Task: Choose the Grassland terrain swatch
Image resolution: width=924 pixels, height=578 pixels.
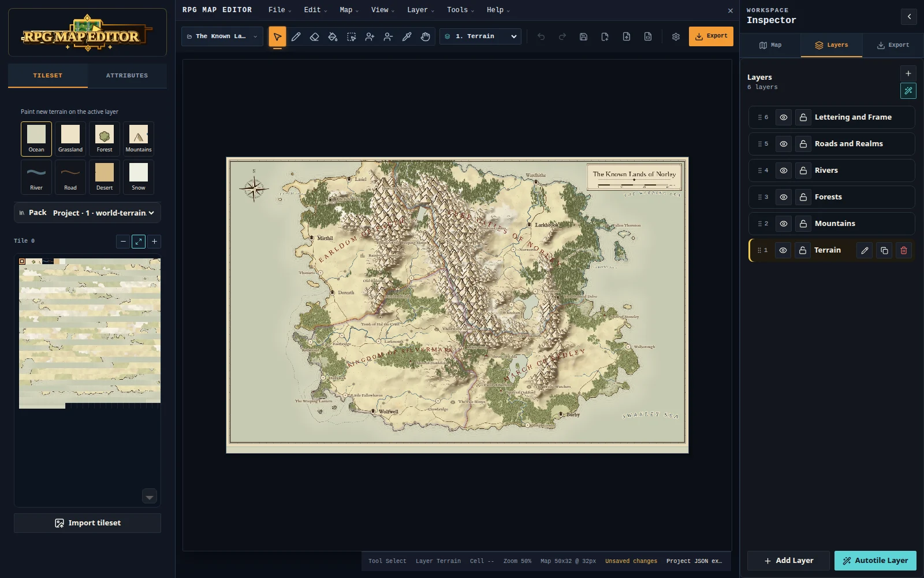Action: point(70,139)
